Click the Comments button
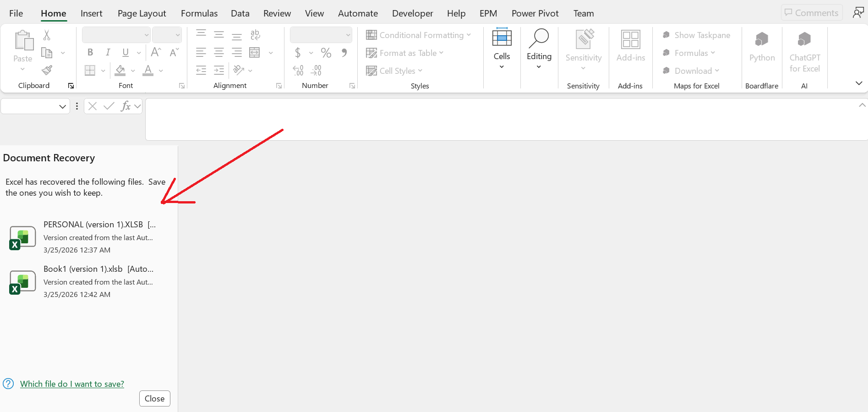The width and height of the screenshot is (868, 412). (812, 13)
